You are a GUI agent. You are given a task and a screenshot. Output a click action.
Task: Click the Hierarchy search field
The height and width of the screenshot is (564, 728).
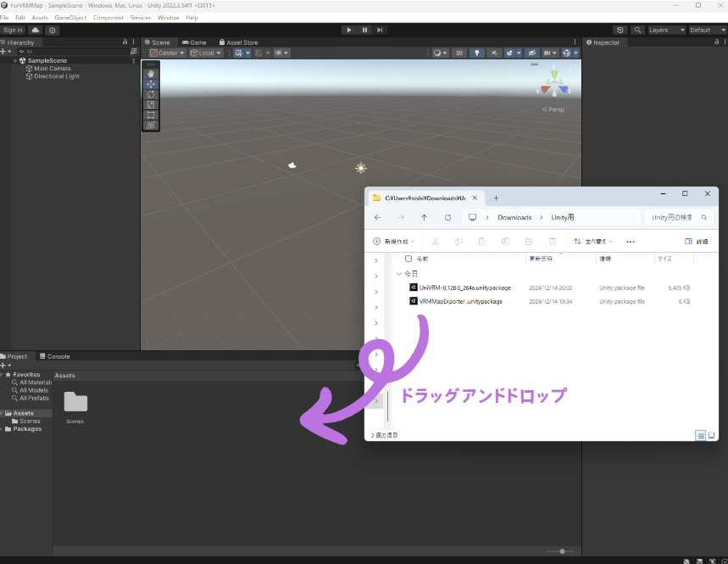pyautogui.click(x=74, y=52)
